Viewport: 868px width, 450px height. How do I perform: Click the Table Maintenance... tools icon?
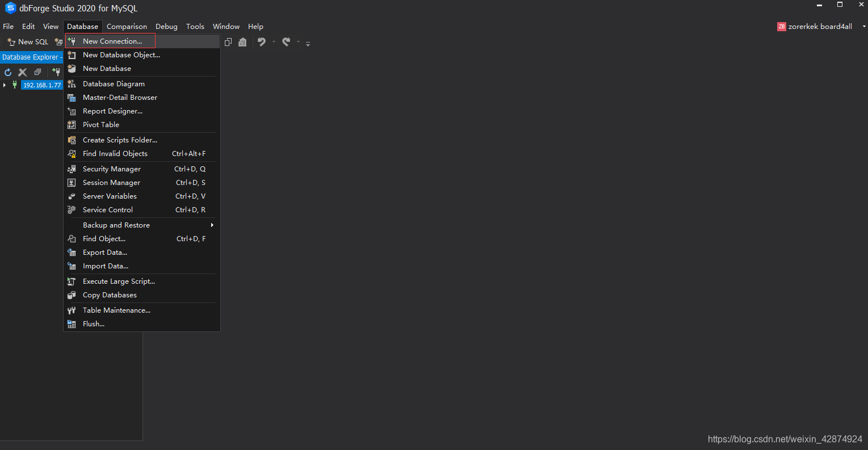coord(72,310)
